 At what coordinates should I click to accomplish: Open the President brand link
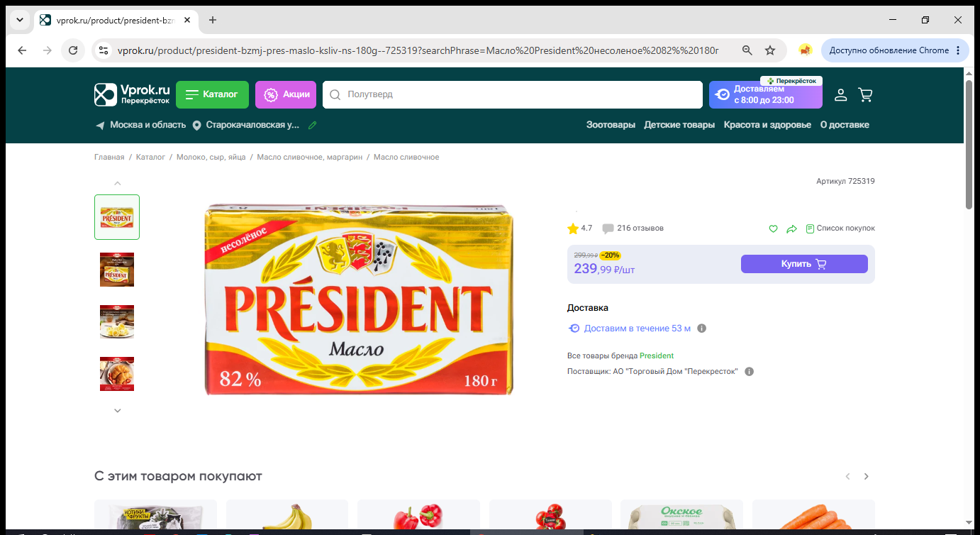[x=657, y=356]
